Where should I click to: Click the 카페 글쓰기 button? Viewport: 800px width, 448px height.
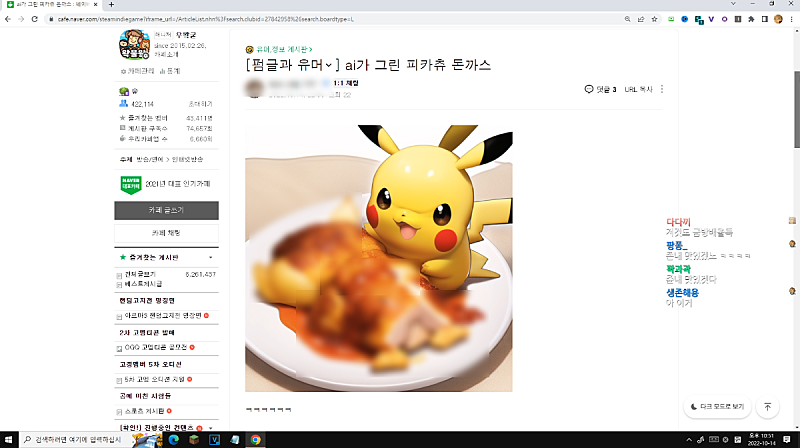coord(166,210)
